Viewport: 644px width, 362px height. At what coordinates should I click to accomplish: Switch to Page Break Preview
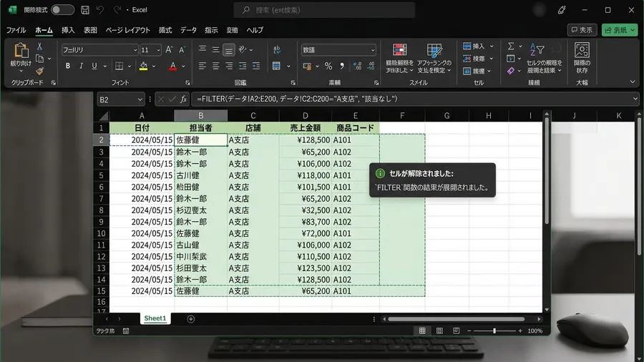[x=457, y=331]
